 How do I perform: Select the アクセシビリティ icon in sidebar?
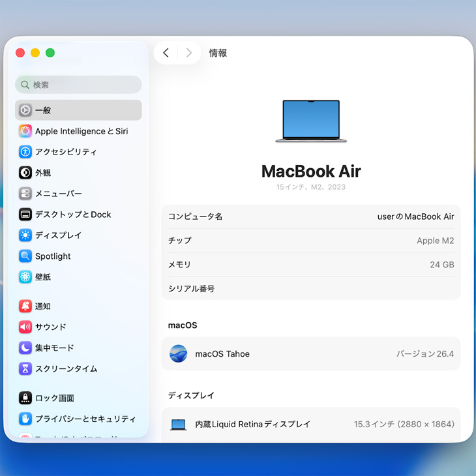pyautogui.click(x=25, y=152)
